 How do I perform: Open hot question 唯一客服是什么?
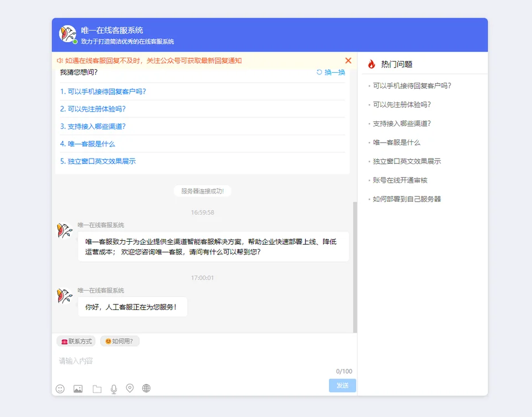[397, 143]
